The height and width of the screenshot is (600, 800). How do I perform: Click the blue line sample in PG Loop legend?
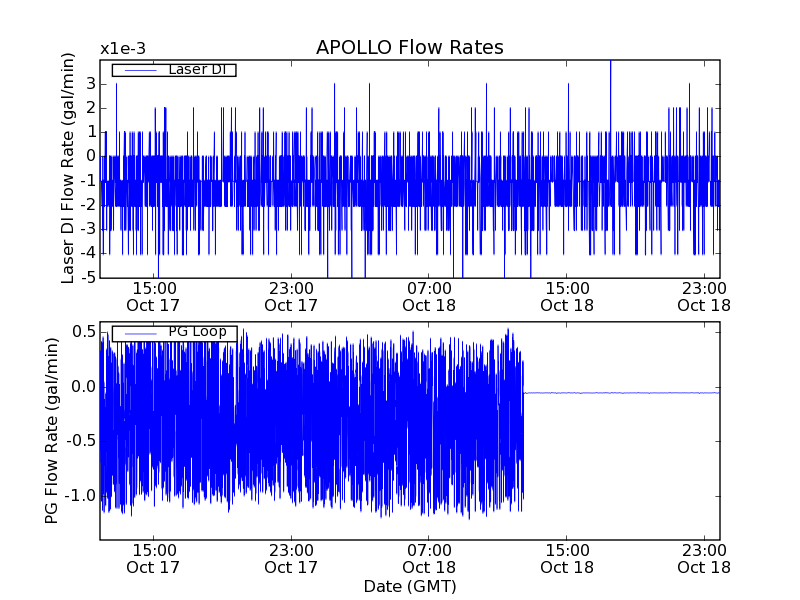141,334
